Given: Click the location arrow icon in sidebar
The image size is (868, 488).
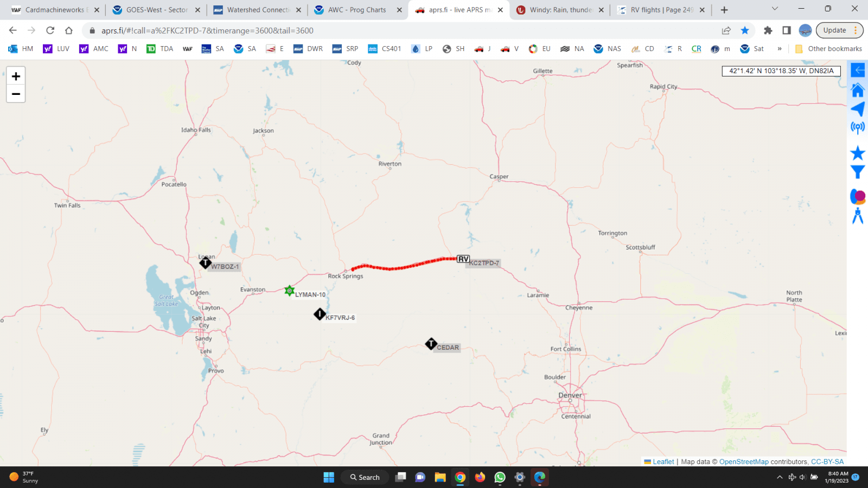Looking at the screenshot, I should pyautogui.click(x=858, y=109).
